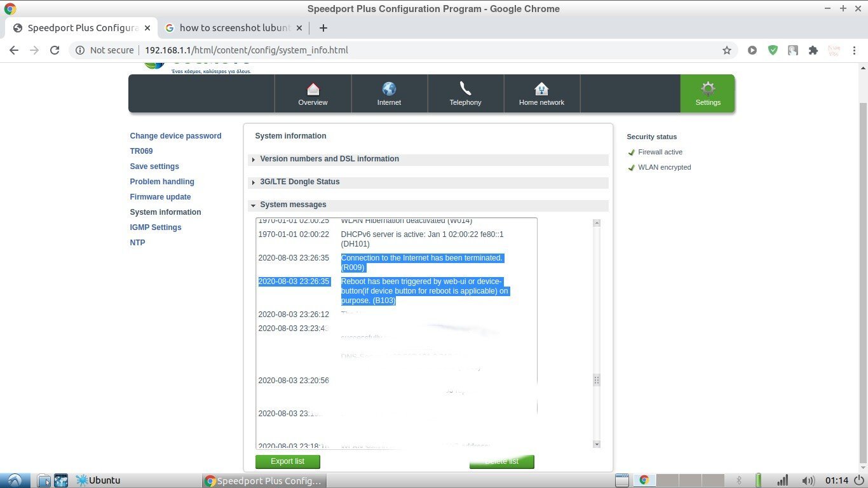Close the Speedport Plus Configuration tab
Screen dimensions: 868x488
[147, 28]
